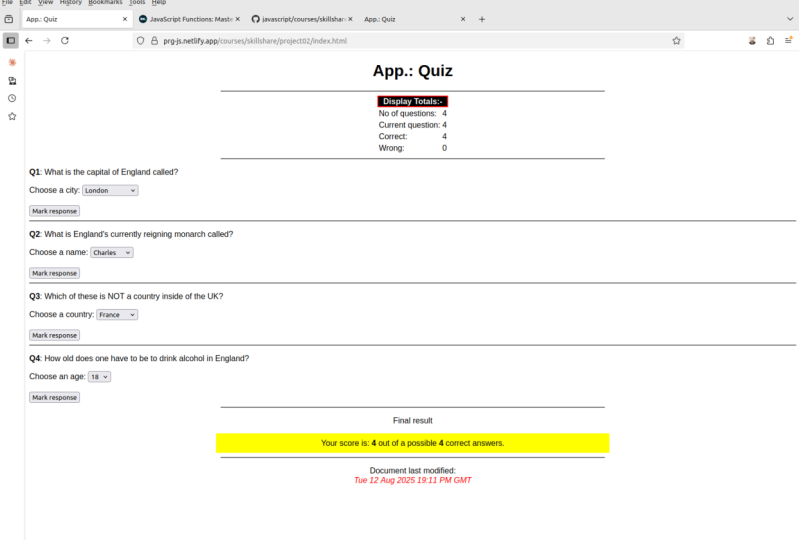Click the 'Final result' label

(413, 421)
